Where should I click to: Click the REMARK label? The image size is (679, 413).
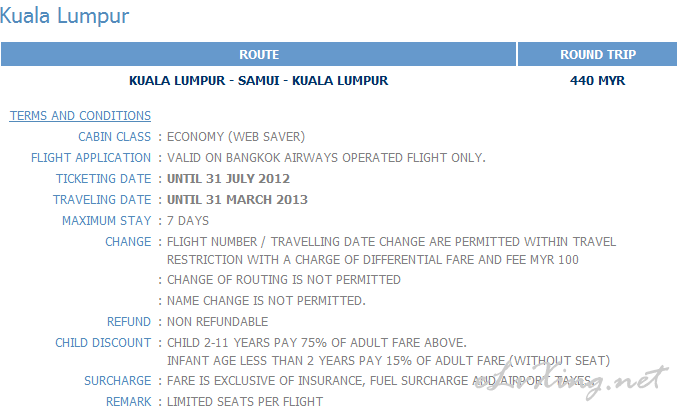(x=129, y=402)
